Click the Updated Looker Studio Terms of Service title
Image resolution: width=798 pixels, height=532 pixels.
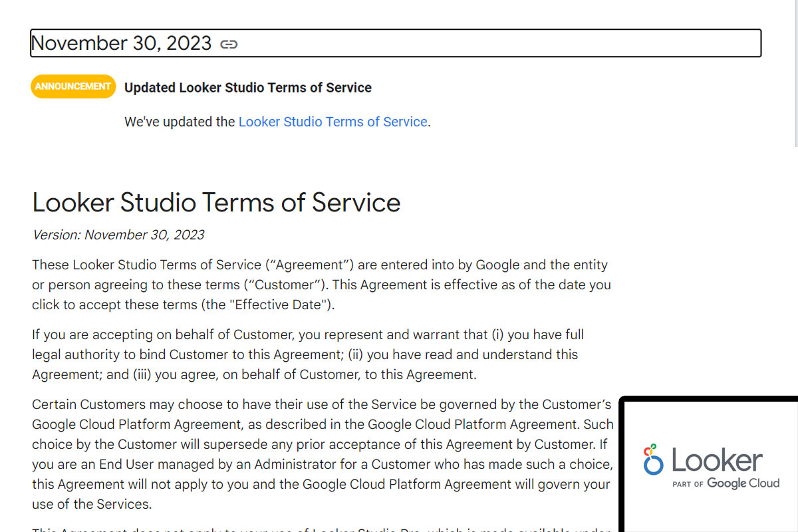click(248, 88)
